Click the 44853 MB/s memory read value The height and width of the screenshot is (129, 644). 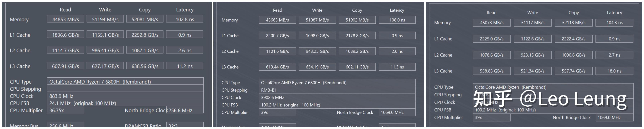(65, 19)
